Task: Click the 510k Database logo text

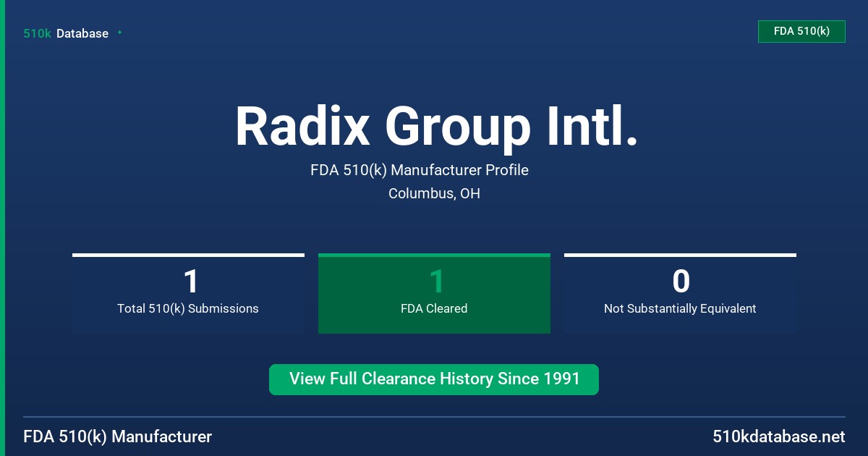Action: (x=66, y=33)
